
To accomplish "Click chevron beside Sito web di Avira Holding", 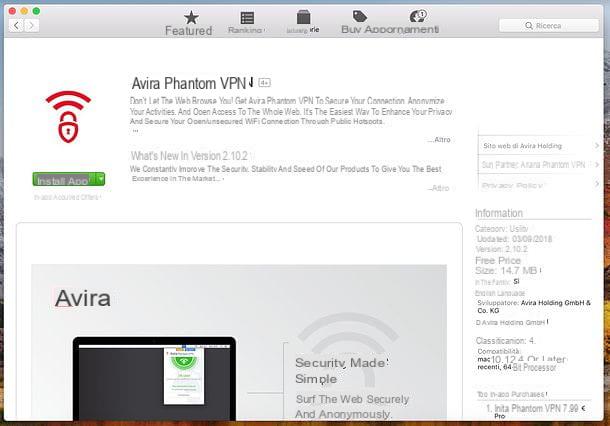I will click(597, 146).
